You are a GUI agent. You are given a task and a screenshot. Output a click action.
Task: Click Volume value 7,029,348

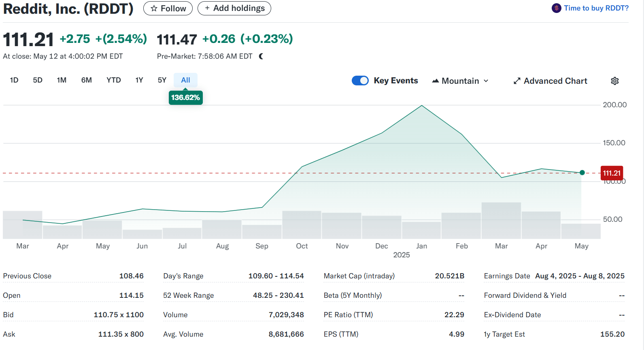pyautogui.click(x=286, y=315)
